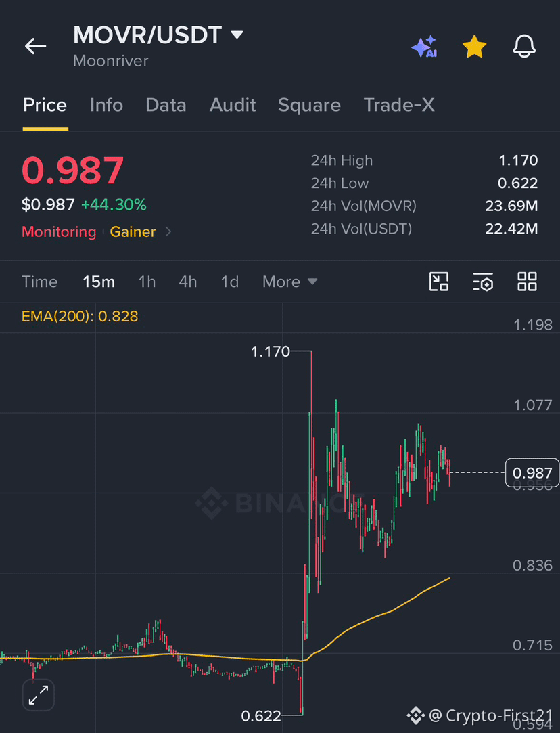Expand the MOVR/USDT pair dropdown
560x733 pixels.
click(x=237, y=35)
